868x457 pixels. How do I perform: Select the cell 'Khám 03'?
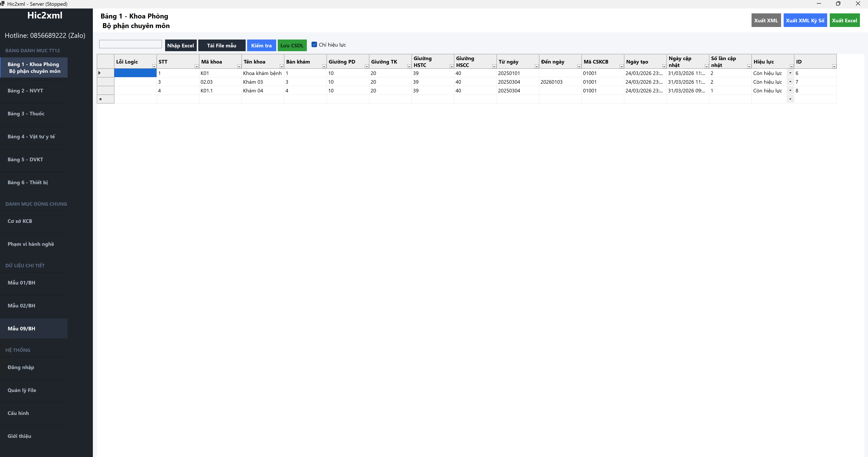(262, 82)
